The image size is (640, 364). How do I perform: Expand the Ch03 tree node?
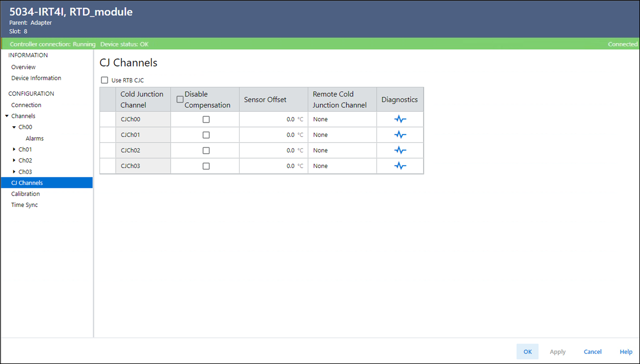tap(14, 172)
